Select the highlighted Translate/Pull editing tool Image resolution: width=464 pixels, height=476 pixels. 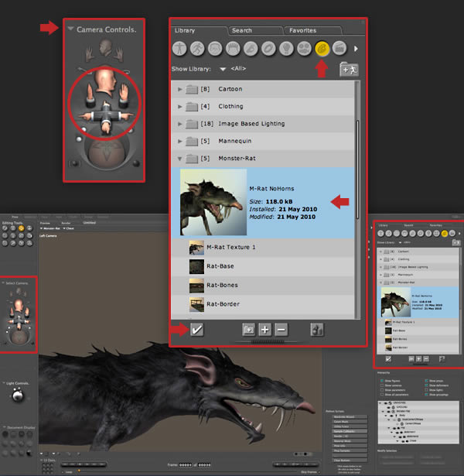tap(21, 228)
